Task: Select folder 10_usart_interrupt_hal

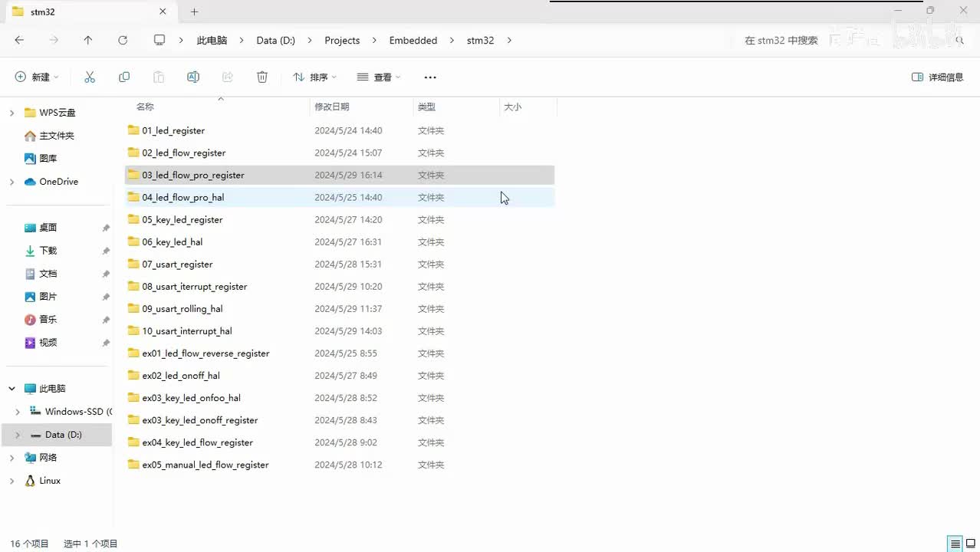Action: tap(340, 330)
